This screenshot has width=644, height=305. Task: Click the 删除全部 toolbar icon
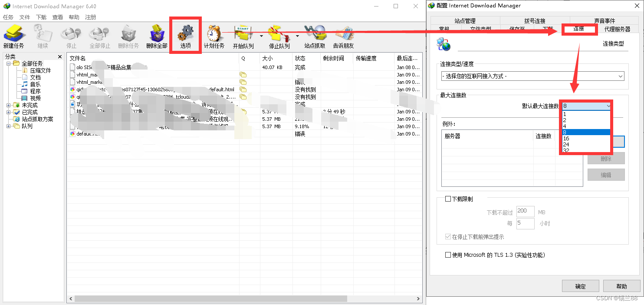157,36
